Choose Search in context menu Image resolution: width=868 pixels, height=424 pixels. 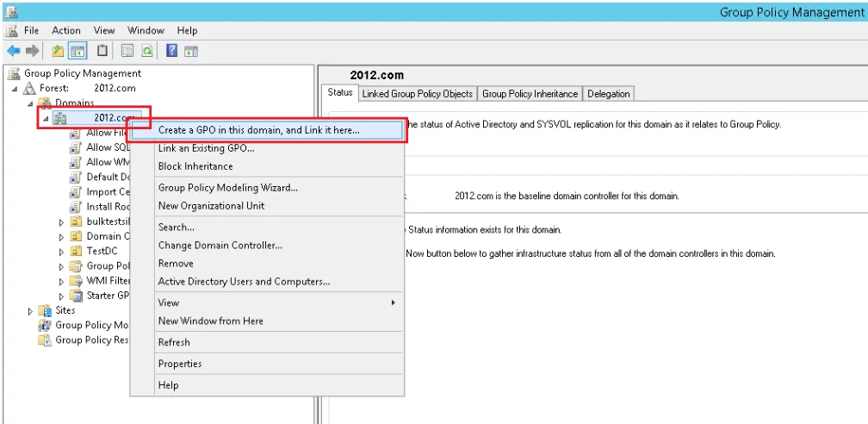[x=267, y=228]
